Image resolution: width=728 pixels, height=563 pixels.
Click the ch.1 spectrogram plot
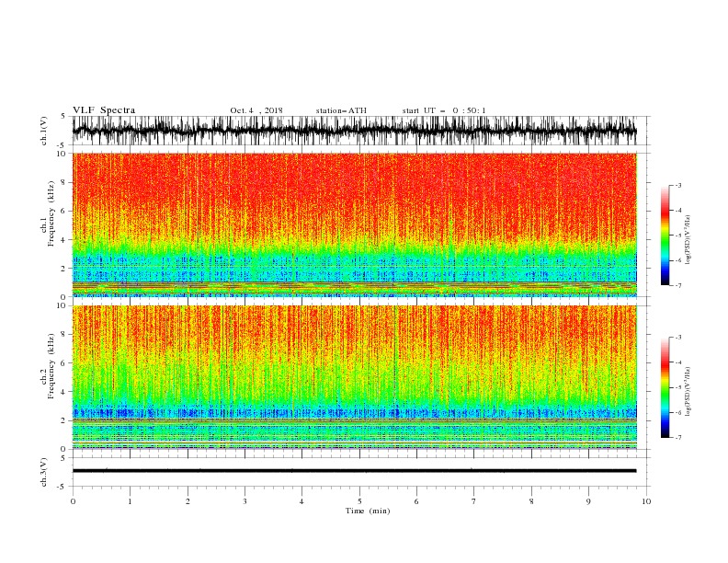pyautogui.click(x=355, y=224)
